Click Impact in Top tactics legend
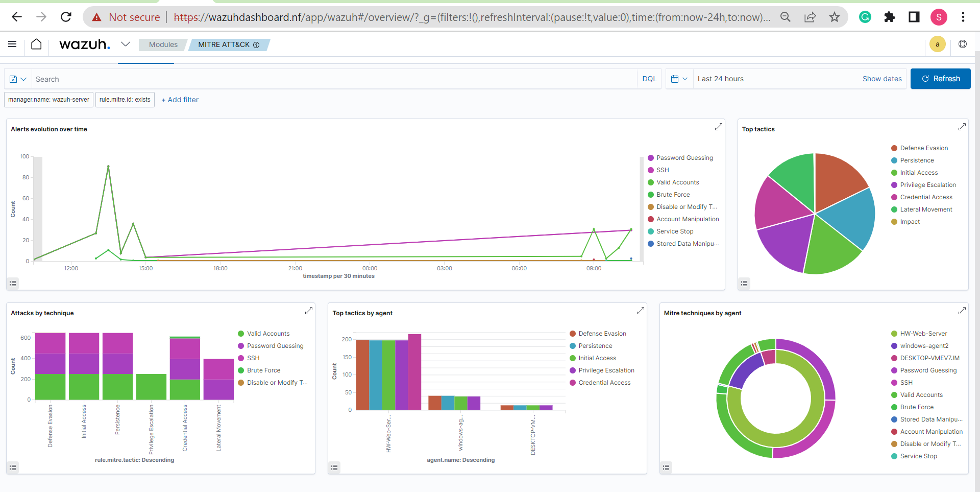The image size is (980, 492). point(910,222)
